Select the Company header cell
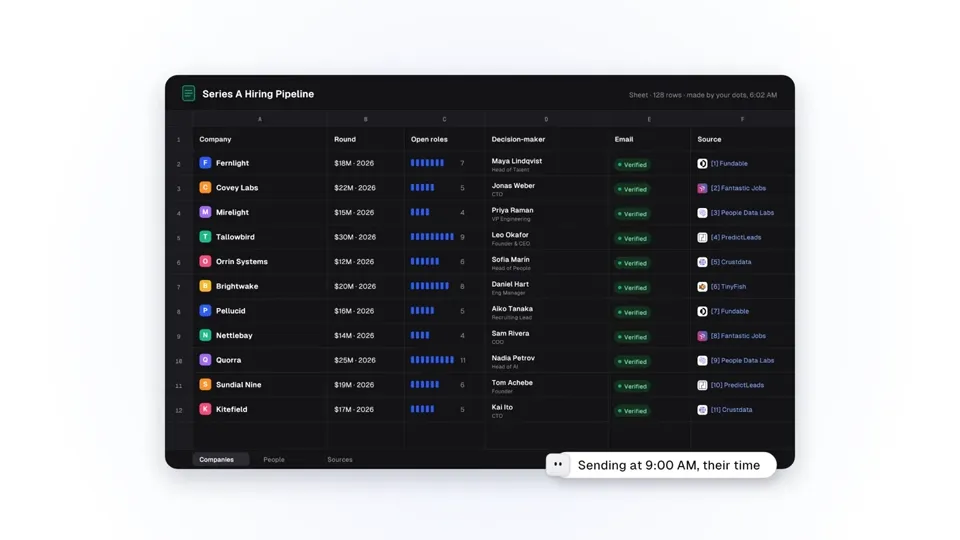Screen dimensions: 960x540 (260, 139)
